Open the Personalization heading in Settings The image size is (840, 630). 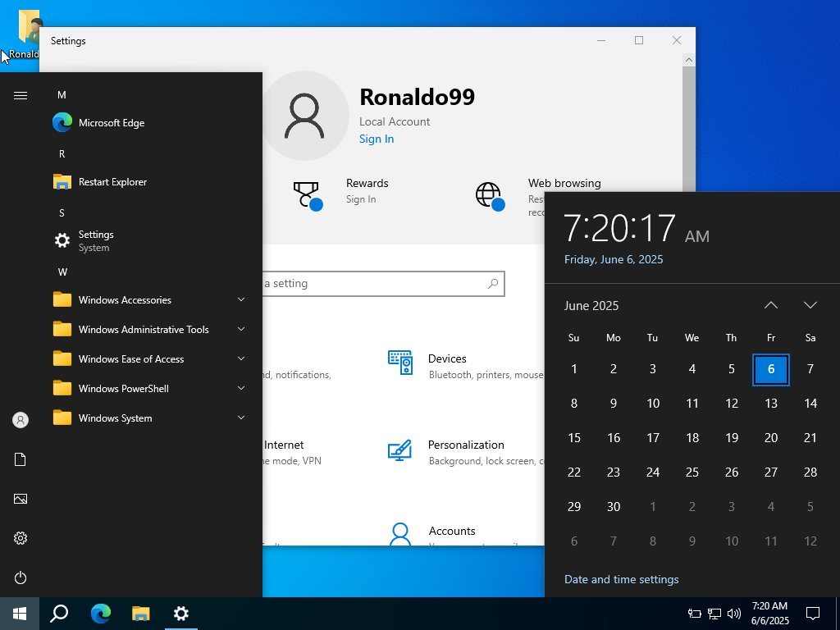(466, 445)
